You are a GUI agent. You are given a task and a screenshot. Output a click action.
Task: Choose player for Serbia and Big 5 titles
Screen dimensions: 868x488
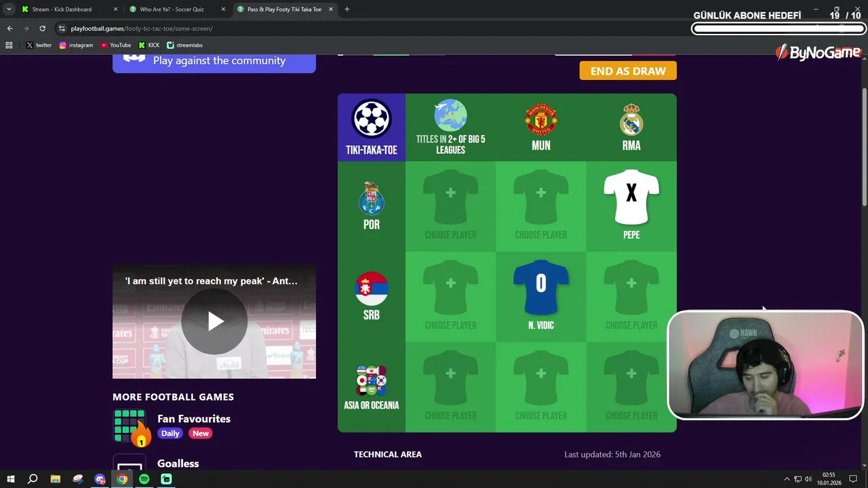pyautogui.click(x=451, y=297)
